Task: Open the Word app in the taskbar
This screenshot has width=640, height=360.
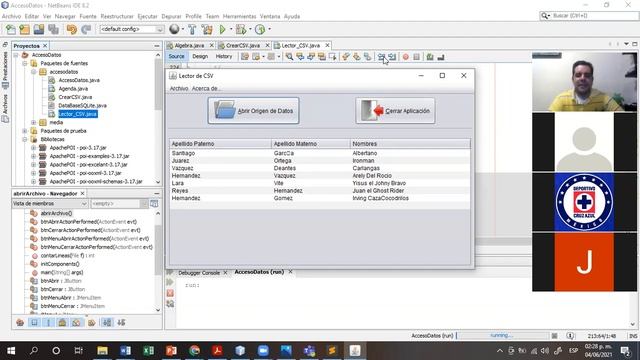Action: [126, 351]
